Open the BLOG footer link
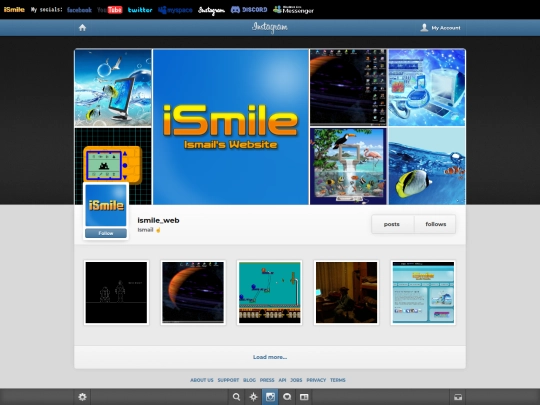The width and height of the screenshot is (540, 405). [249, 380]
